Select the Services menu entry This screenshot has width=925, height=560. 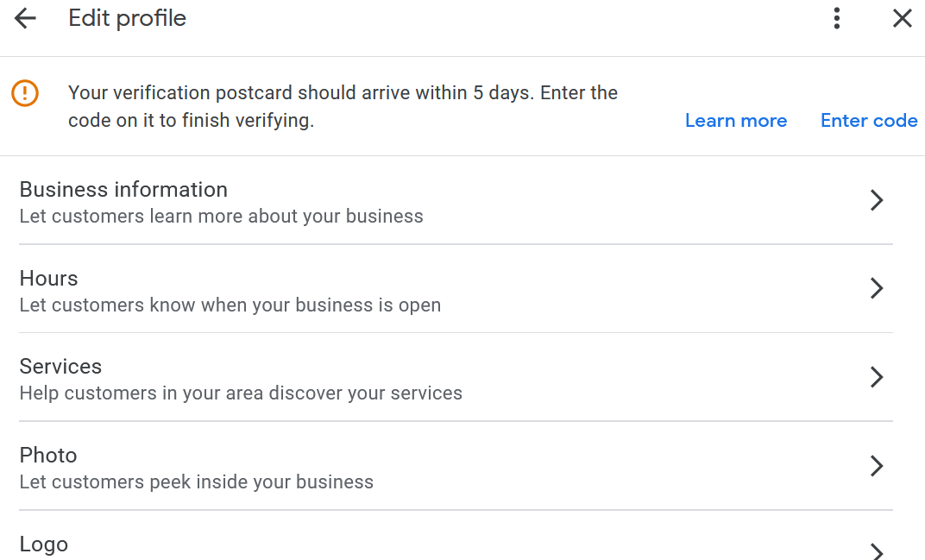pos(456,378)
